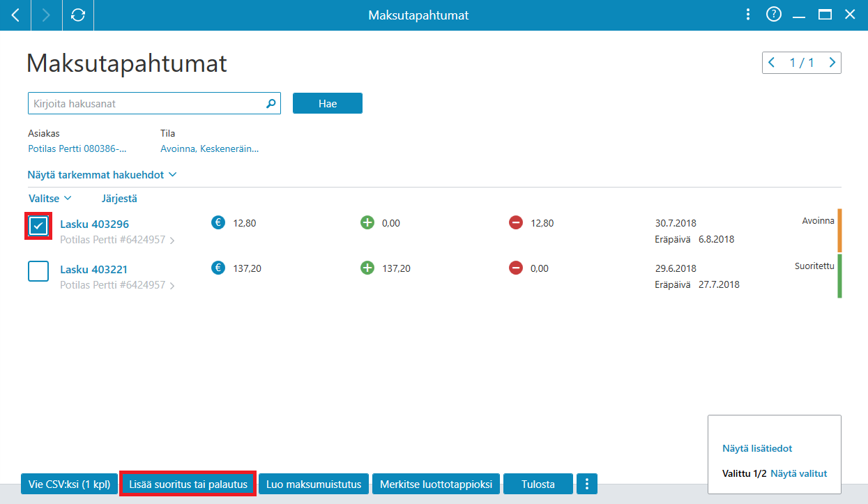Open invoice link Lasku 403296
The height and width of the screenshot is (504, 868).
tap(94, 224)
